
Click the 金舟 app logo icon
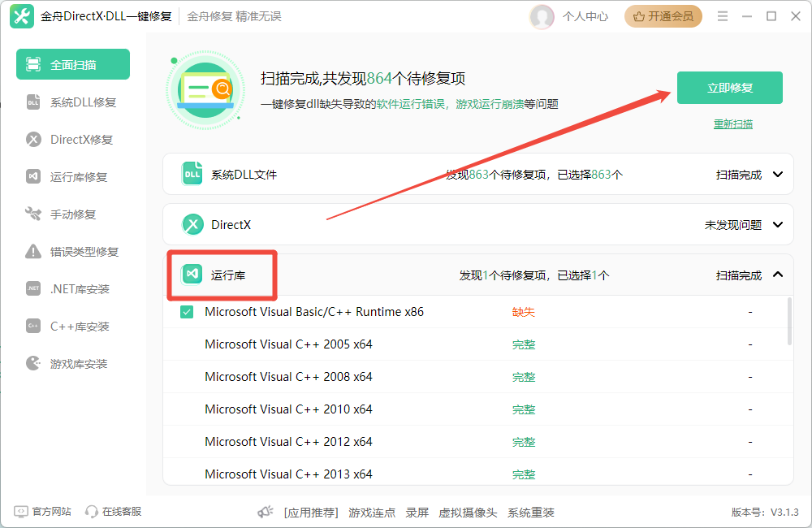click(22, 16)
